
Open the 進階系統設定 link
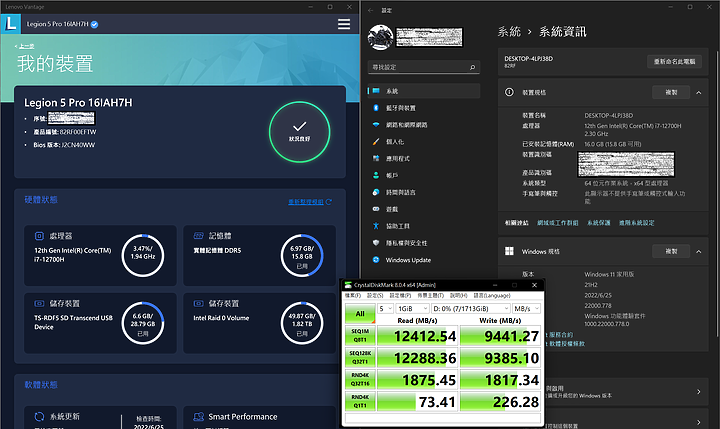click(636, 223)
